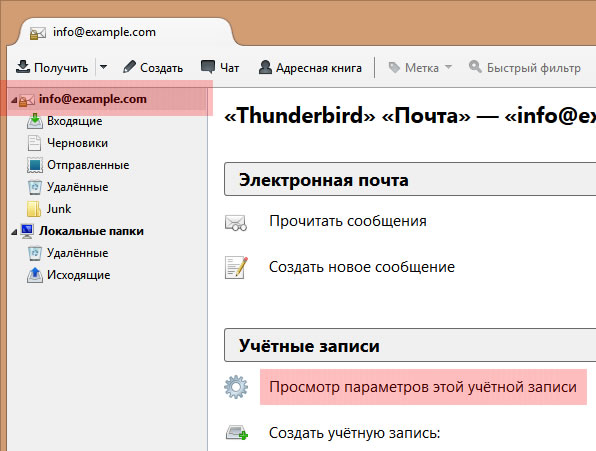This screenshot has height=451, width=596.
Task: Open Просмотр параметров этой учётной записи
Action: point(423,387)
